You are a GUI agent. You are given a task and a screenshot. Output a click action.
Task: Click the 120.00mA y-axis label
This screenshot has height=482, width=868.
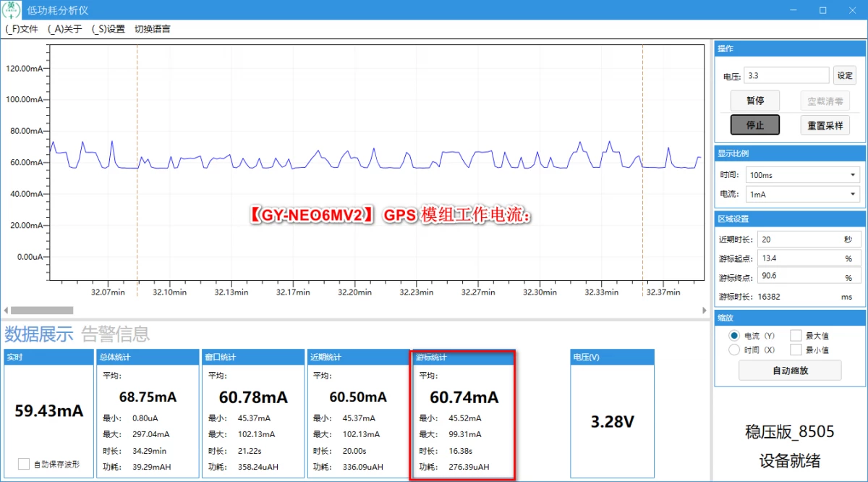[x=25, y=68]
